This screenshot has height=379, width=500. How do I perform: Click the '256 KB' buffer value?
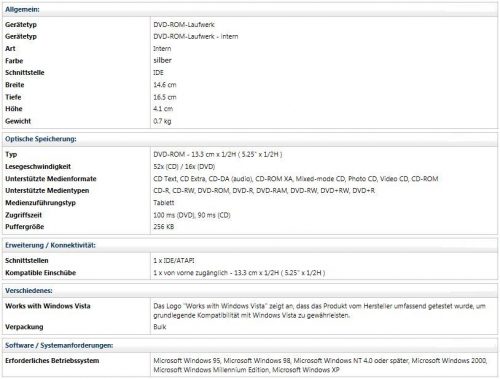pos(164,227)
